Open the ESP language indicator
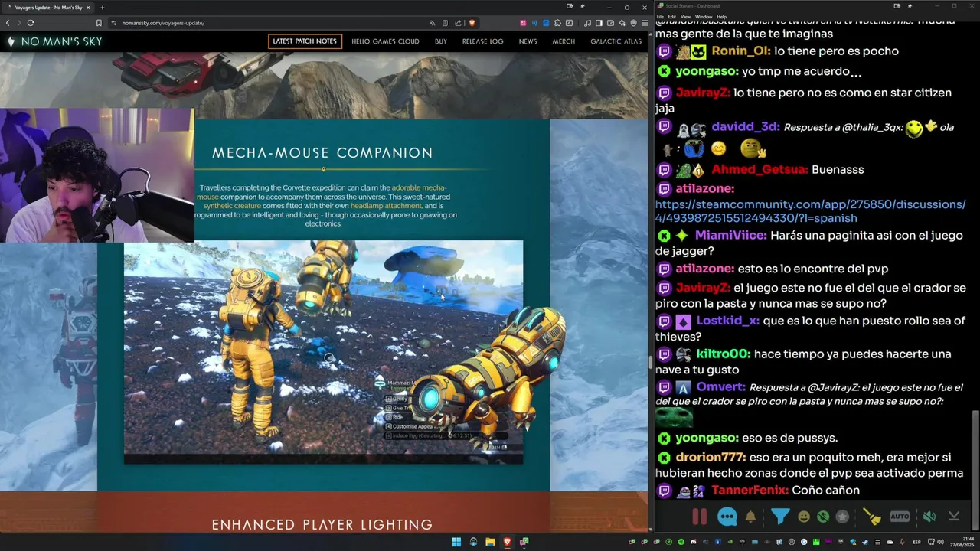 916,542
